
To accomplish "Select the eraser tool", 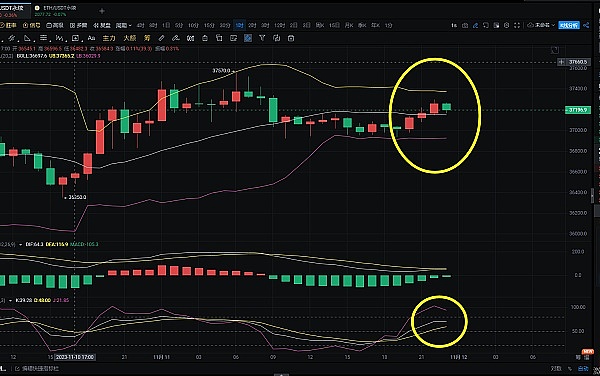I will [176, 38].
